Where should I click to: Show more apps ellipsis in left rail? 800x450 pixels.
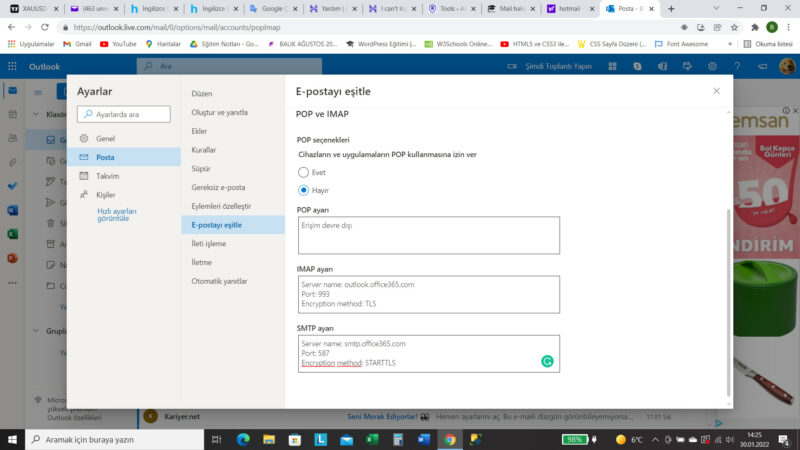pos(13,283)
